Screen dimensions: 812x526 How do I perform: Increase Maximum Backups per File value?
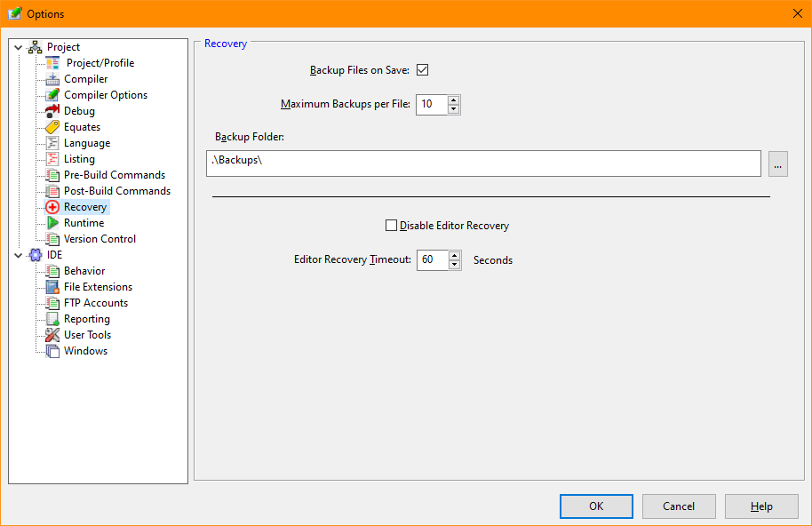(454, 100)
